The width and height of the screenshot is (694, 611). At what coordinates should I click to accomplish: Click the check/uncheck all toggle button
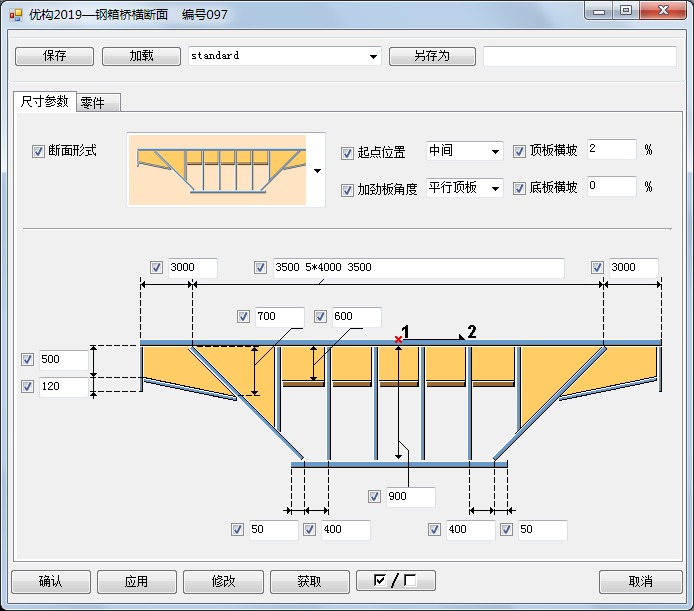click(x=396, y=581)
